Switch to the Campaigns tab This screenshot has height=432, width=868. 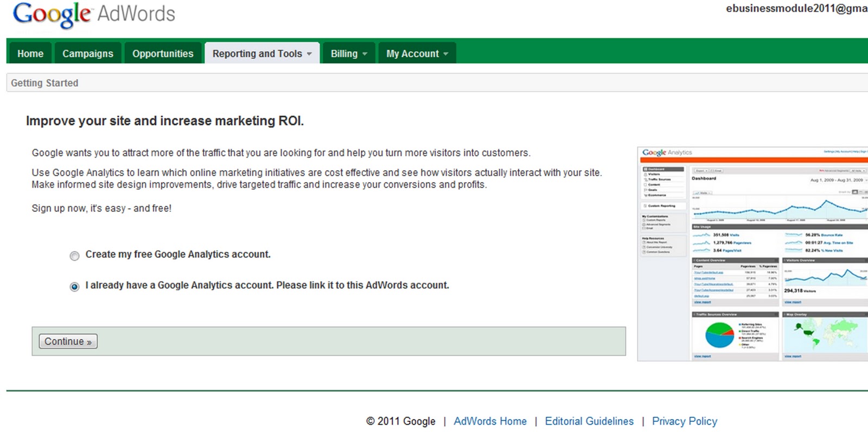(88, 54)
